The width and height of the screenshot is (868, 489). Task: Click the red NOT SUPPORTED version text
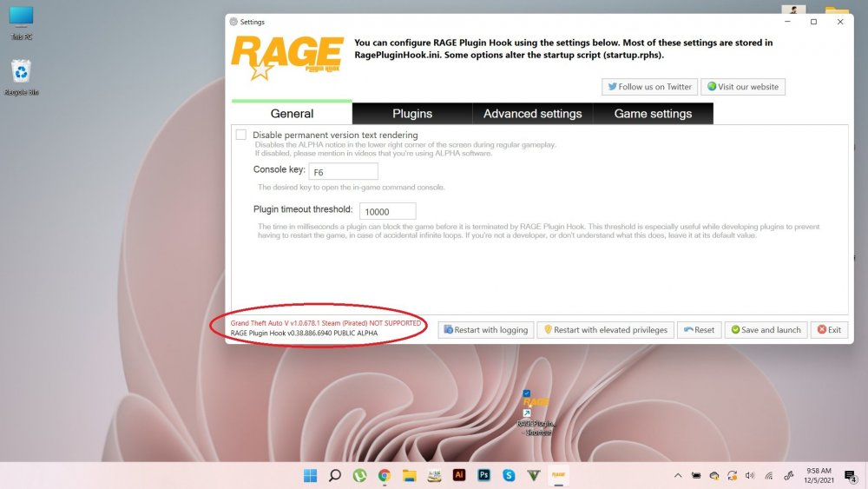tap(325, 323)
